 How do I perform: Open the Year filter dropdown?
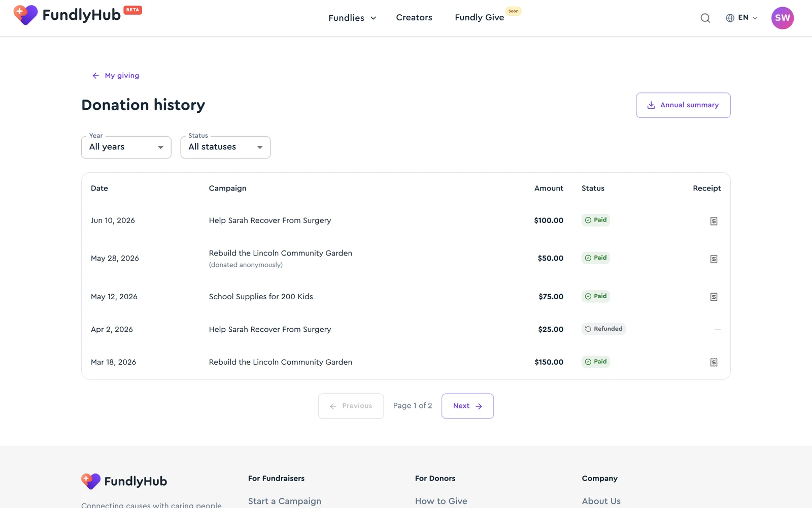click(126, 147)
